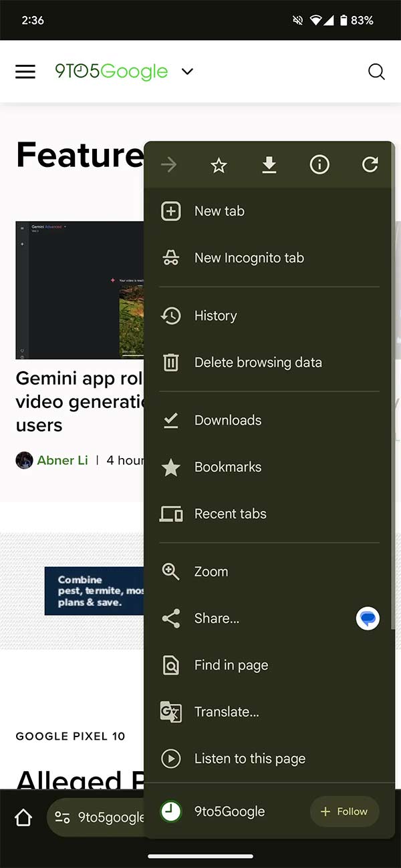Open the 9to5Google navigation hamburger menu
The image size is (401, 868).
[25, 71]
